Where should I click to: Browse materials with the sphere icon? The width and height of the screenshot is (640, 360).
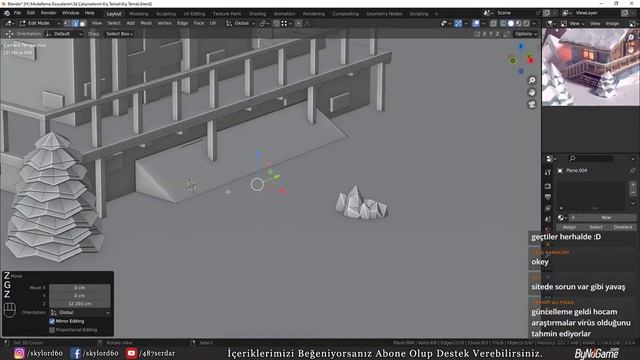[562, 218]
